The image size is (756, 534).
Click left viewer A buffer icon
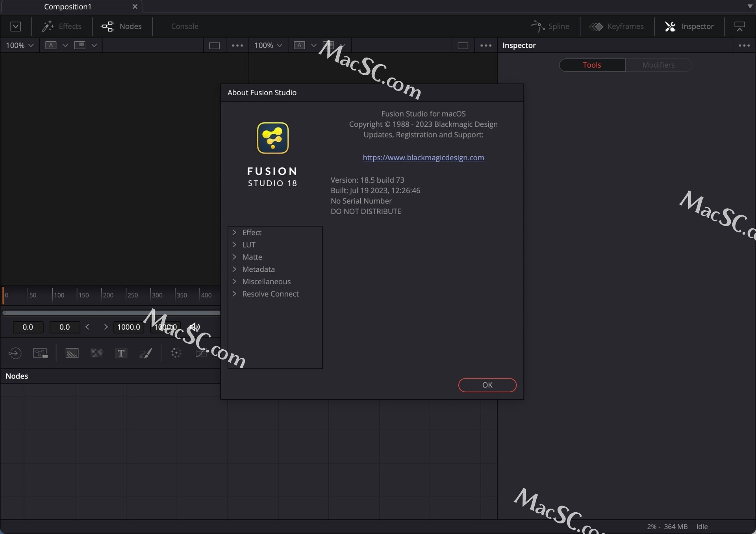pos(51,45)
